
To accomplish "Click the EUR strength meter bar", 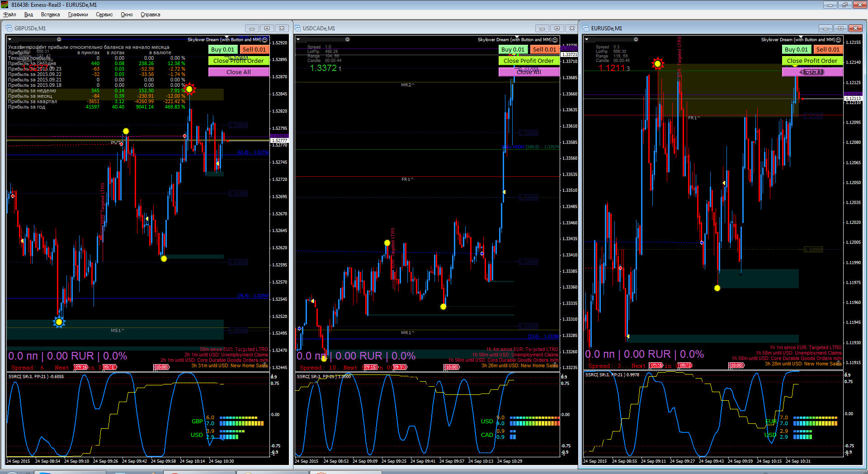I will click(x=815, y=421).
